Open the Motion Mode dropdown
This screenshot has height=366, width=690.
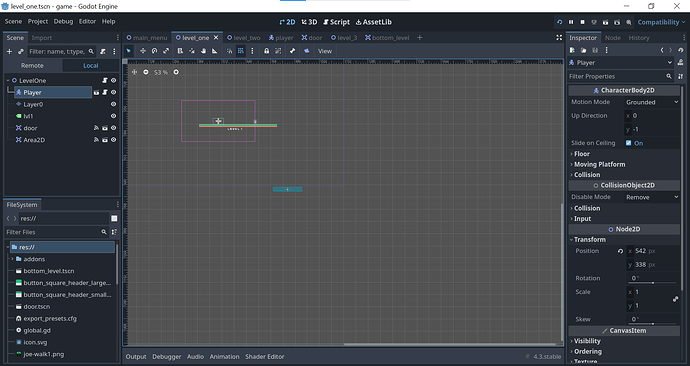point(652,102)
